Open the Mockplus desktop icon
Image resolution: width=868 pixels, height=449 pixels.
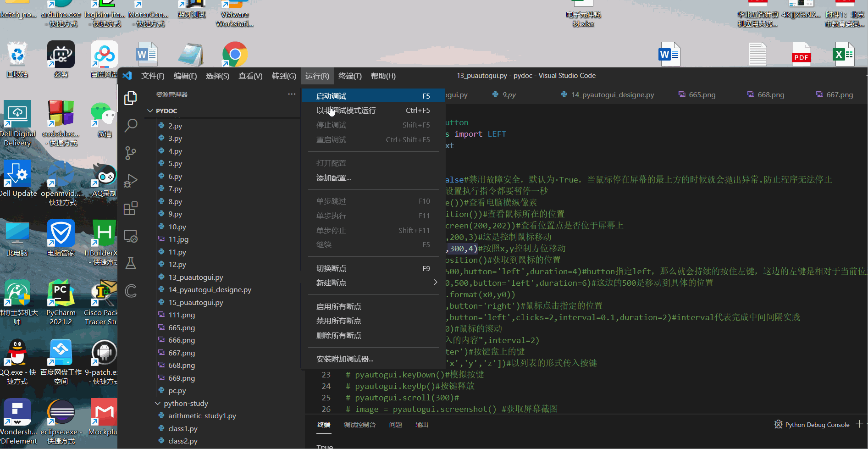(104, 417)
